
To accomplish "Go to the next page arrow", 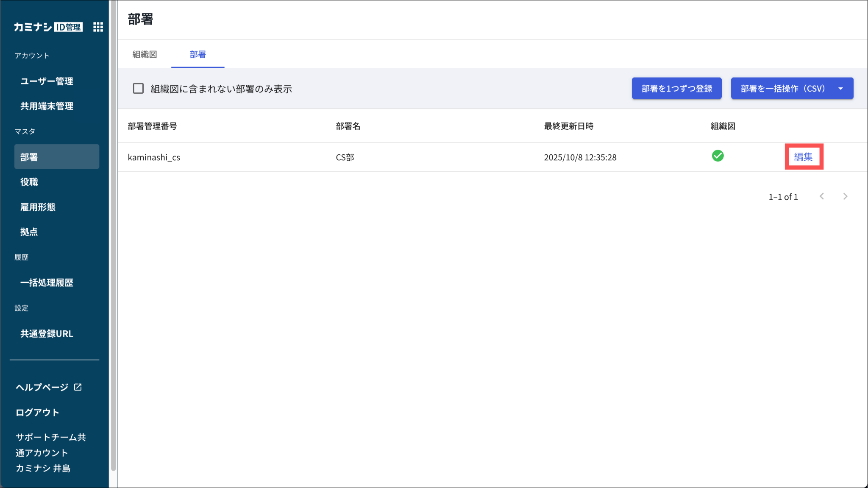I will coord(845,196).
